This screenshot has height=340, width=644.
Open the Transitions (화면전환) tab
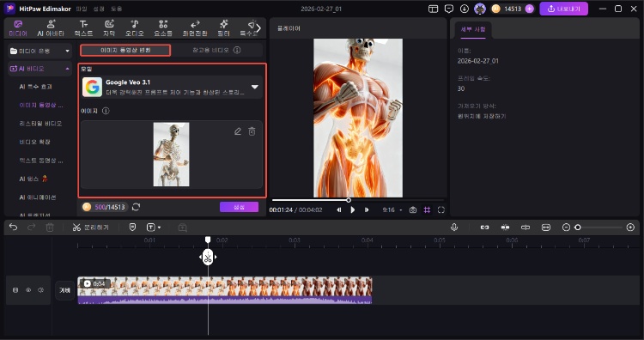[195, 28]
